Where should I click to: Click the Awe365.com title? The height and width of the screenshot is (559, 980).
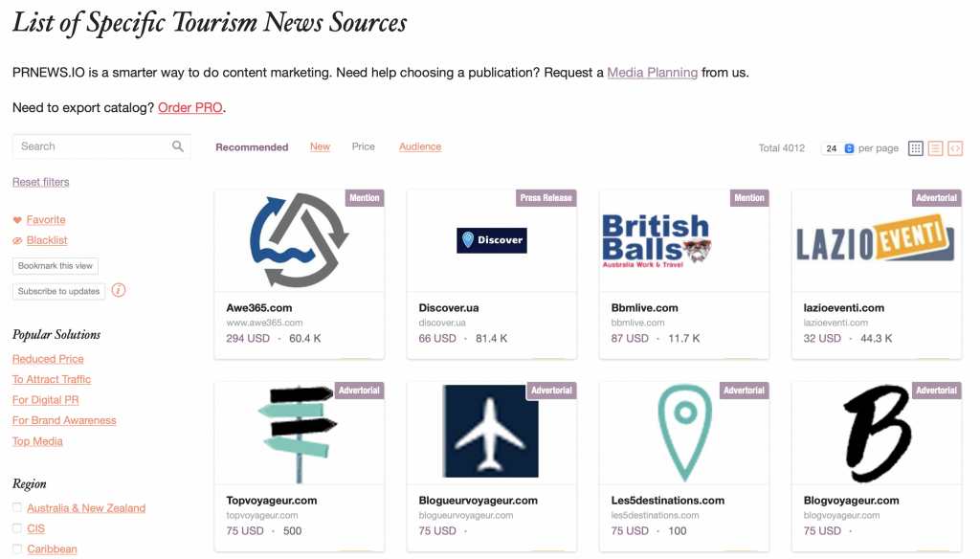click(x=258, y=307)
